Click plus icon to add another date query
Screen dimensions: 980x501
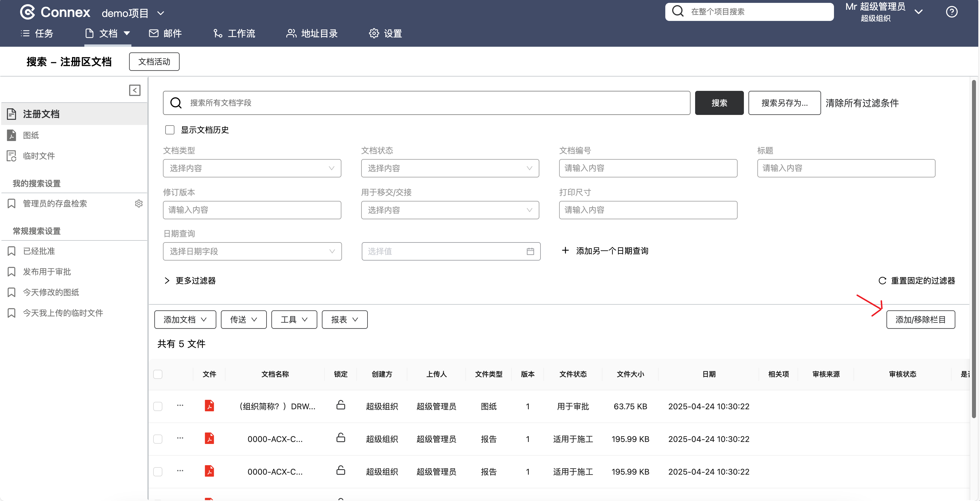565,250
